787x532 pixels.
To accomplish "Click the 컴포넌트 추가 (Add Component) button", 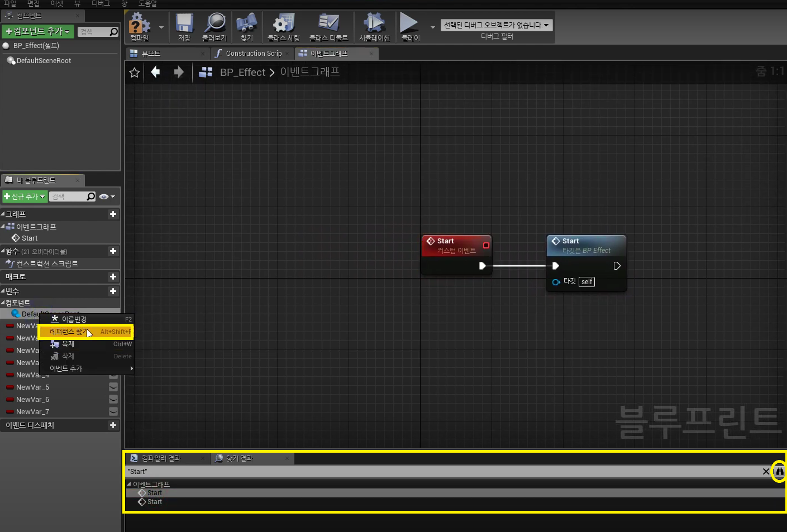I will point(38,31).
